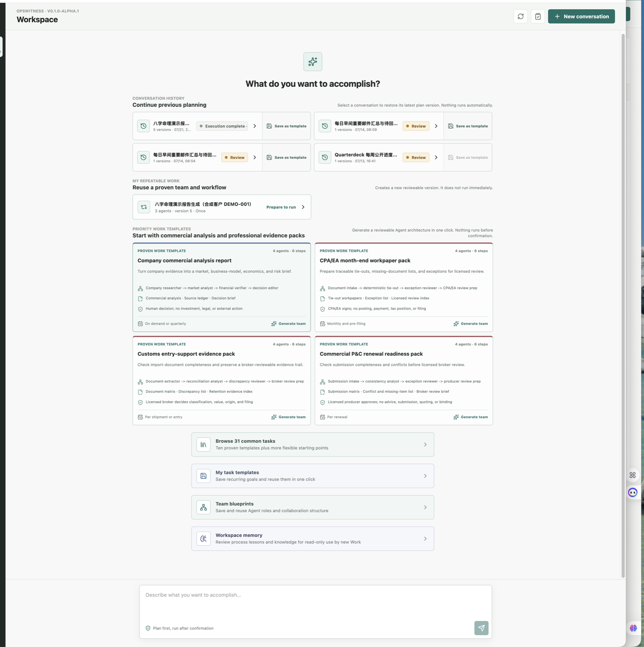Click the shield icon next to CPA/EA signs line

pyautogui.click(x=322, y=309)
